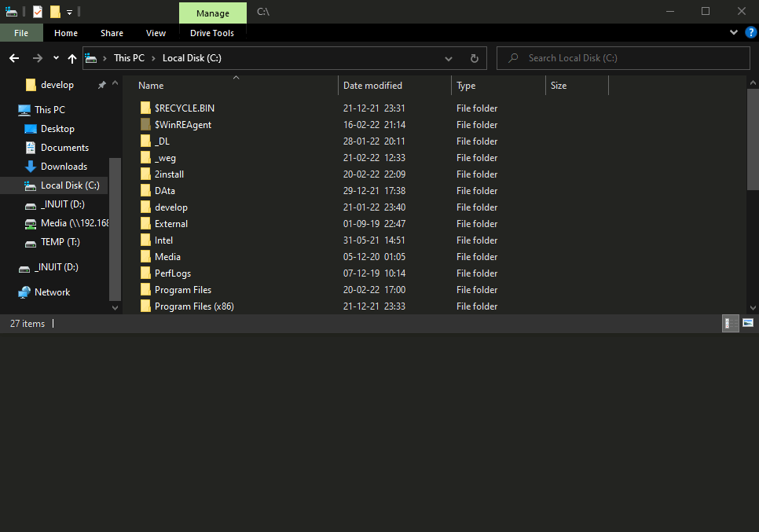Open the Quick Access Toolbar customize dropdown

click(x=68, y=11)
